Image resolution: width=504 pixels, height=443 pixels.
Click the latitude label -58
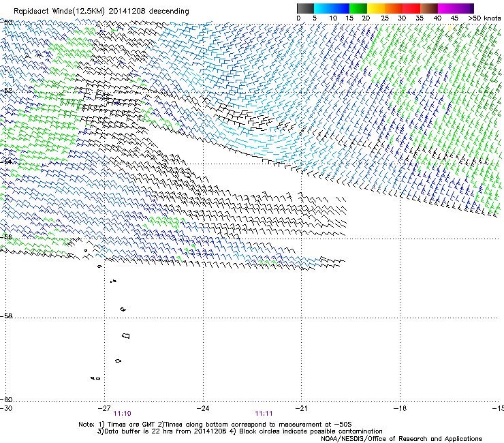(6, 316)
